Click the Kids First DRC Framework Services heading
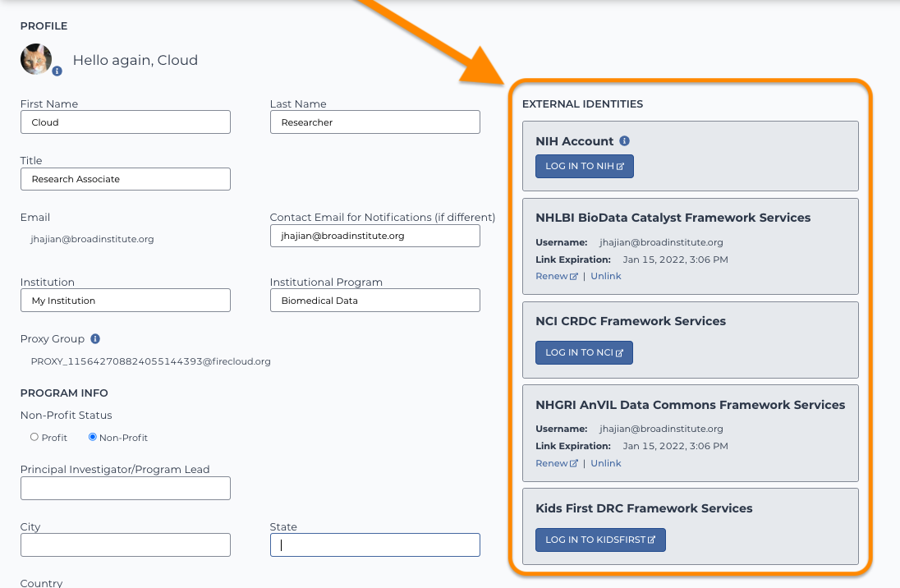900x588 pixels. pyautogui.click(x=644, y=508)
